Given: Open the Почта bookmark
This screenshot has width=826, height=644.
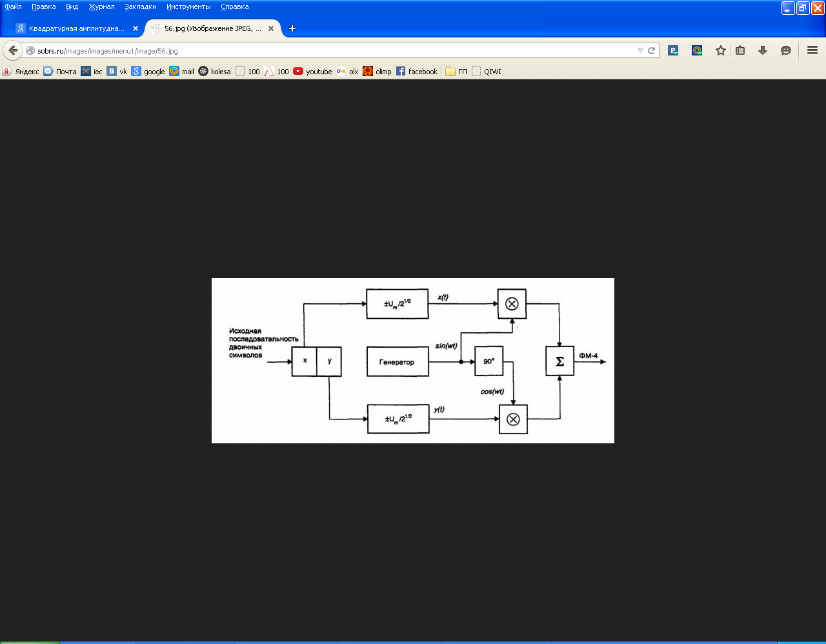Looking at the screenshot, I should (60, 72).
